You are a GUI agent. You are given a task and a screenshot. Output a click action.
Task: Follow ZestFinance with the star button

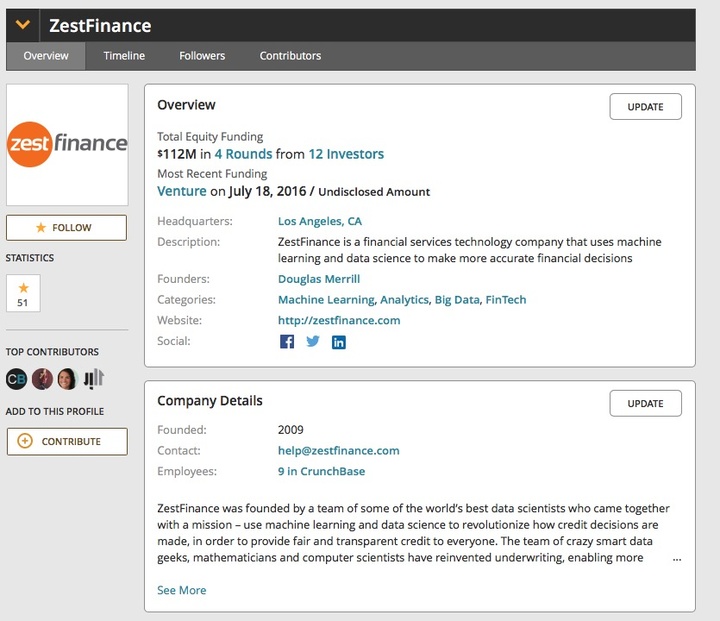coord(67,227)
